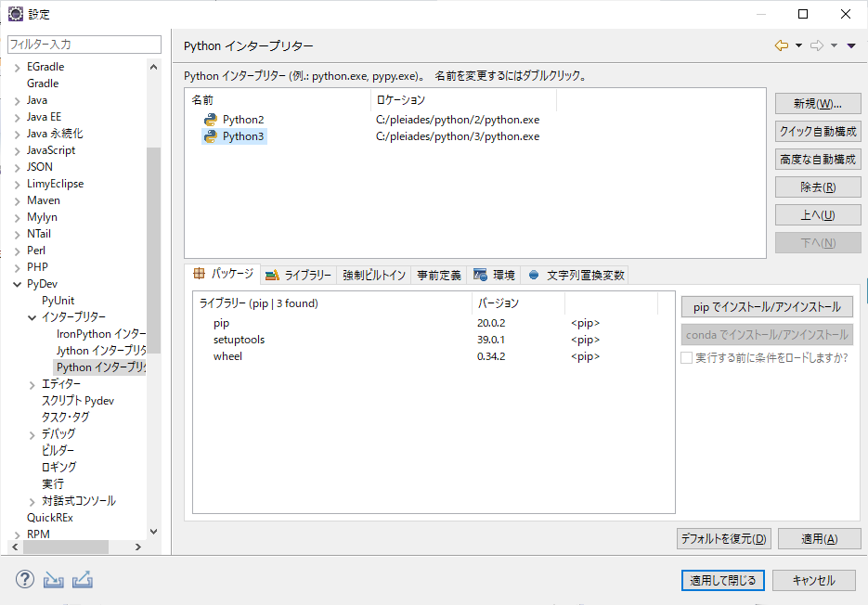Click the forward navigation arrow icon
The height and width of the screenshot is (605, 868).
pyautogui.click(x=817, y=45)
